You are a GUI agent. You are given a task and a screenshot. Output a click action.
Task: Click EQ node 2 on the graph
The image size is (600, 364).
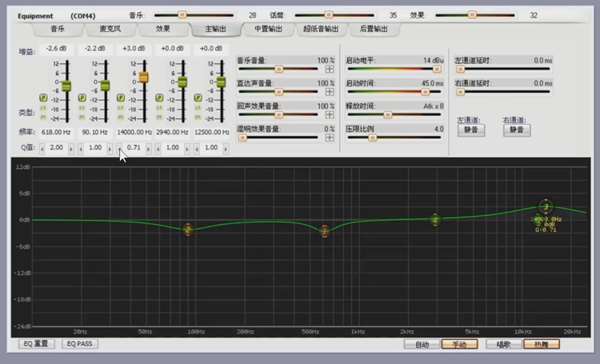pyautogui.click(x=188, y=230)
